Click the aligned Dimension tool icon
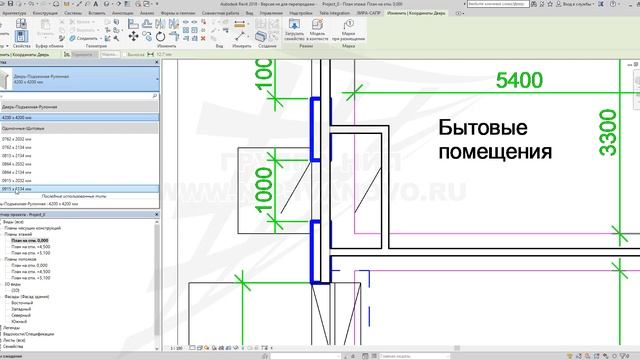Screen dimensions: 640x360 pyautogui.click(x=240, y=24)
